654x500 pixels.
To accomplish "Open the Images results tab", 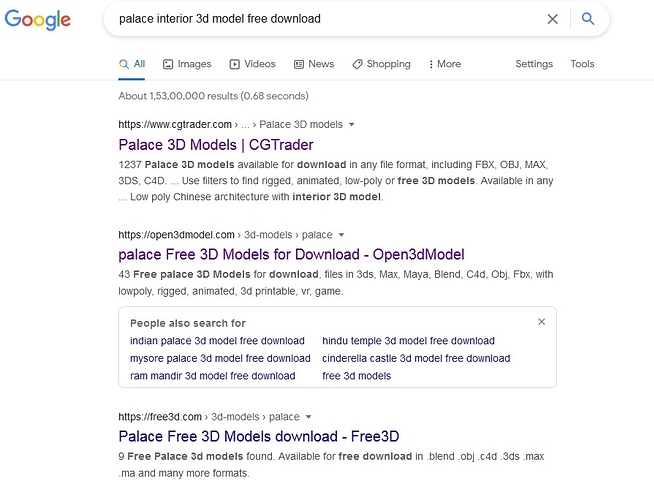I will point(186,64).
